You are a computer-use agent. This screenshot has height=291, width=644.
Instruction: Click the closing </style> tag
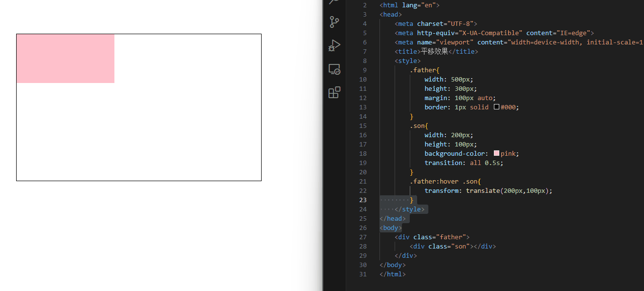tap(411, 209)
